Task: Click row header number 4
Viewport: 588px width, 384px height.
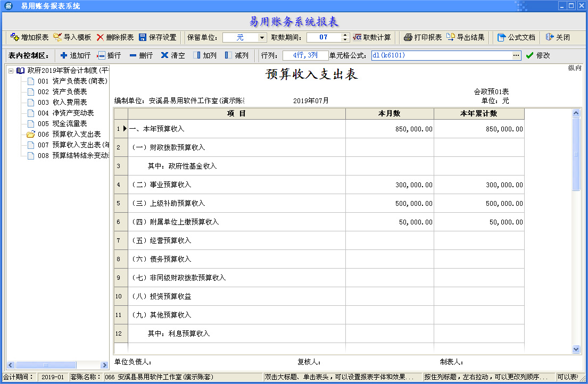Action: pos(121,185)
